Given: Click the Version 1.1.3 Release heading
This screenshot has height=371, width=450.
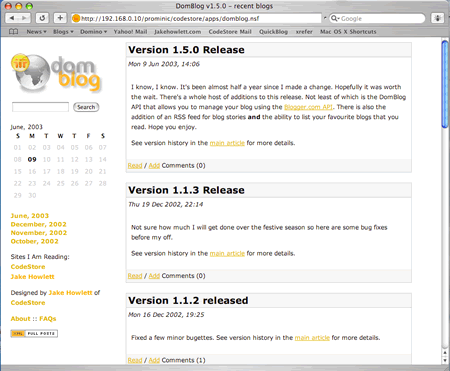Looking at the screenshot, I should pyautogui.click(x=186, y=190).
